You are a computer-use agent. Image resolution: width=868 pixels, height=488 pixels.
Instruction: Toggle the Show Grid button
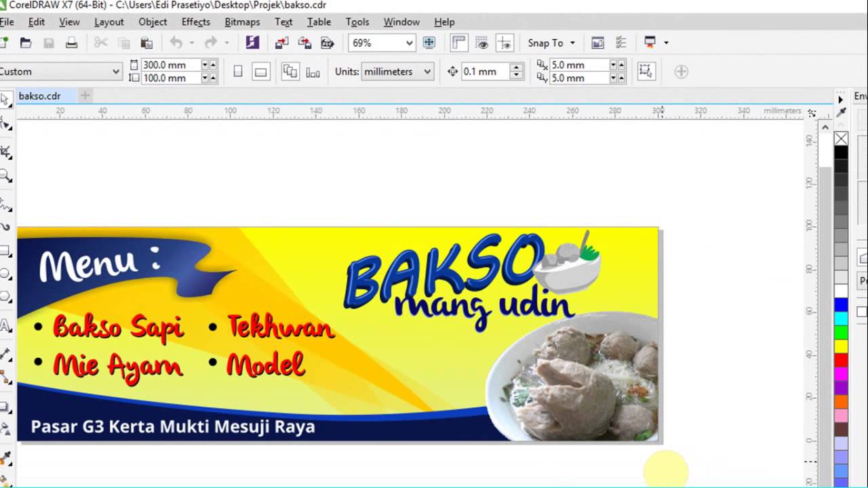(482, 43)
